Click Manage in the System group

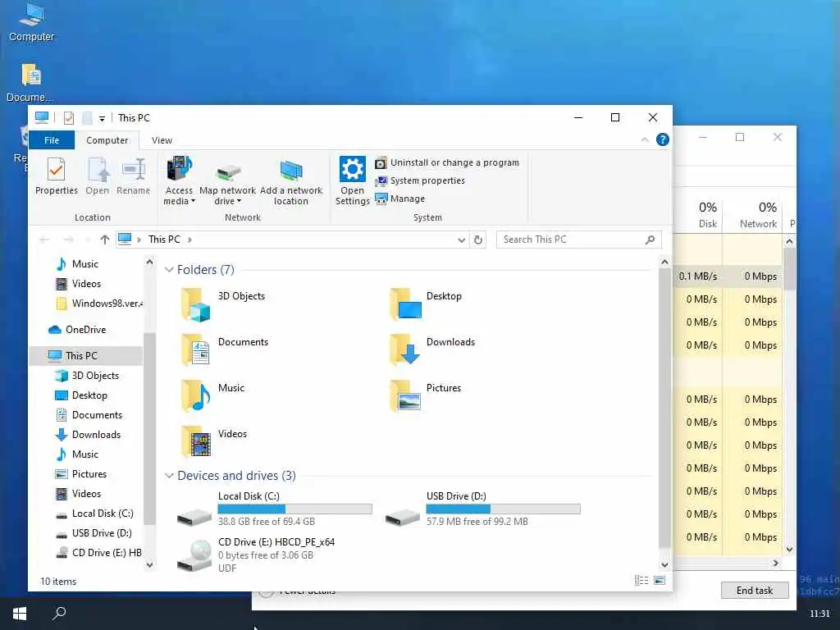[x=400, y=199]
